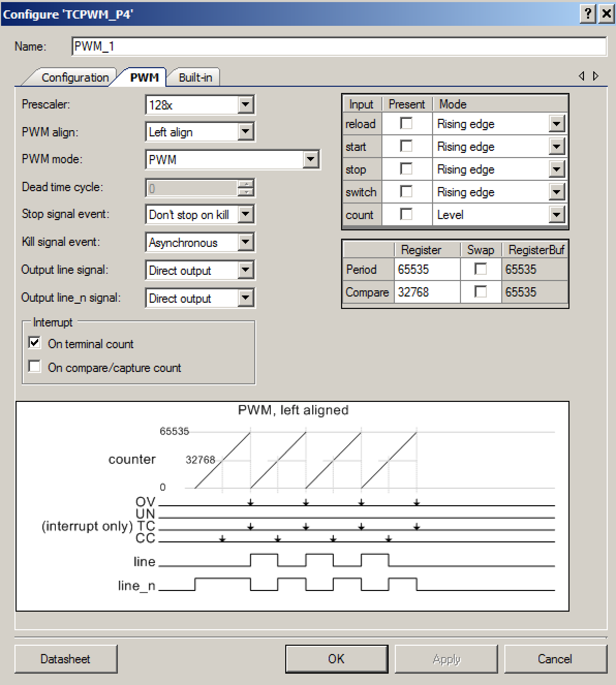This screenshot has width=616, height=685.
Task: Open the PWM mode dropdown
Action: pyautogui.click(x=310, y=159)
